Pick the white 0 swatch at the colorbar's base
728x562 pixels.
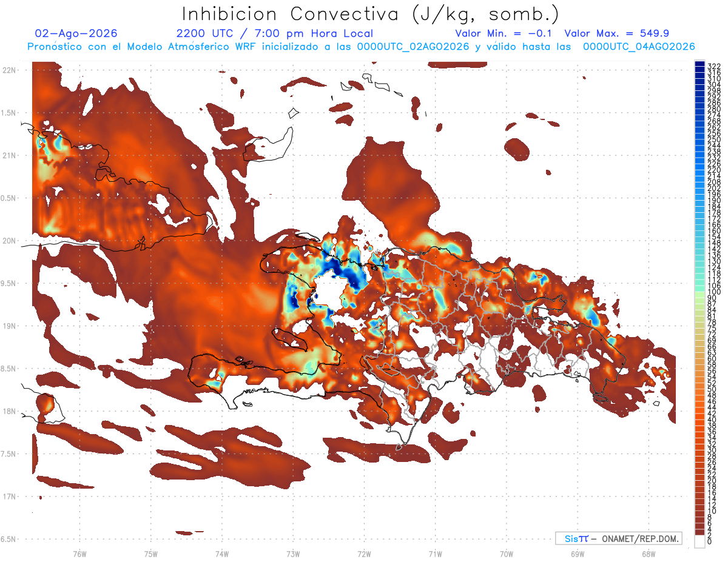point(699,543)
